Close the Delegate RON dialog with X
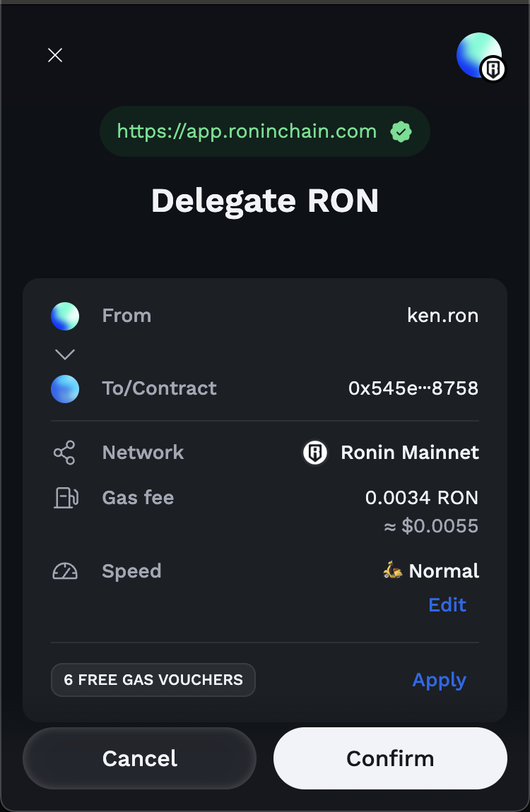Image resolution: width=530 pixels, height=812 pixels. (x=55, y=55)
